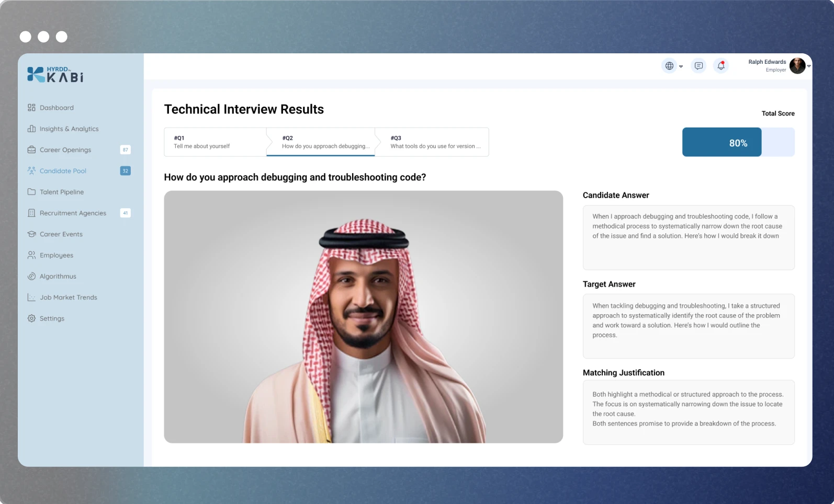Click the Job Market Trends graph icon
The height and width of the screenshot is (504, 834).
click(31, 297)
